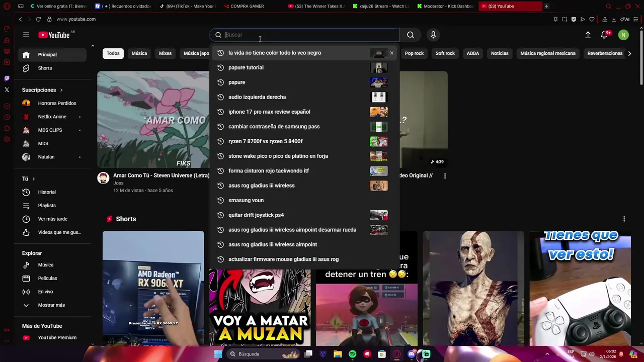Image resolution: width=644 pixels, height=362 pixels.
Task: Open Discord from the taskbar
Action: pyautogui.click(x=411, y=354)
